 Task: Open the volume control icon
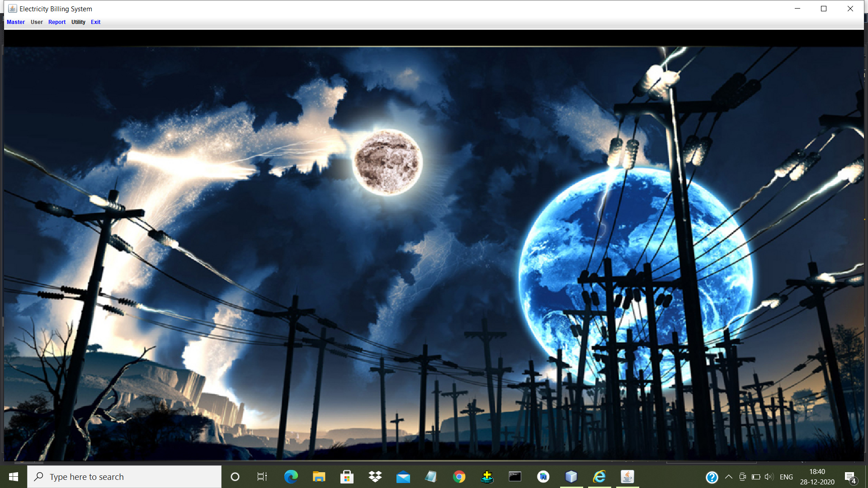(769, 477)
